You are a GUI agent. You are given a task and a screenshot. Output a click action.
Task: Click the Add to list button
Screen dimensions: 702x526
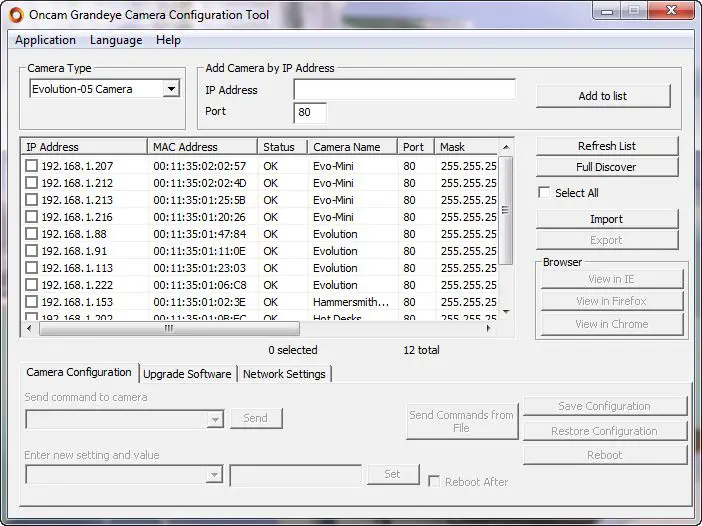603,96
